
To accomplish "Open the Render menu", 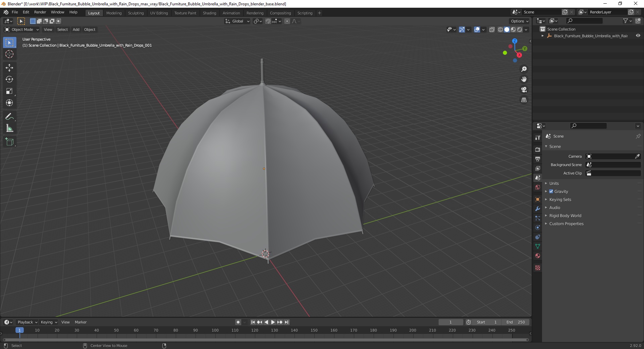I will [x=40, y=12].
